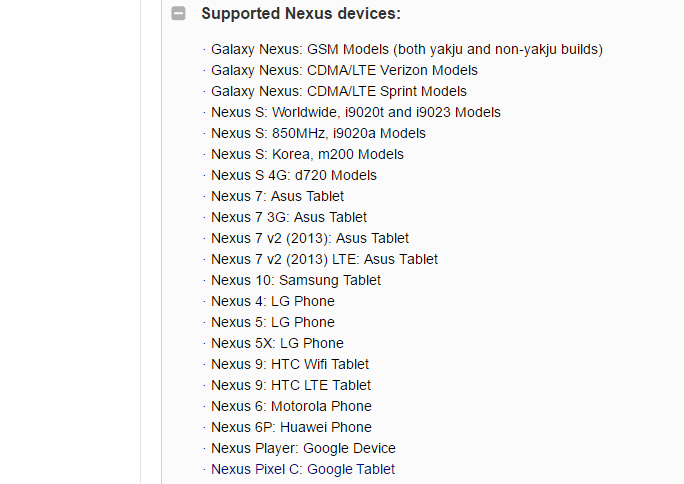Select the Nexus 6P: Huawei Phone entry
This screenshot has height=484, width=684.
tap(291, 427)
